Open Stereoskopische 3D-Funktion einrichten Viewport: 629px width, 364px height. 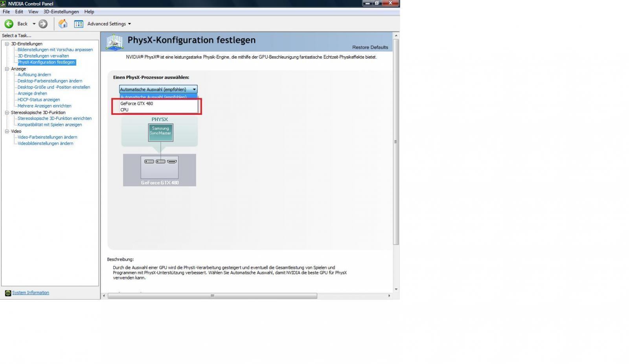point(55,118)
